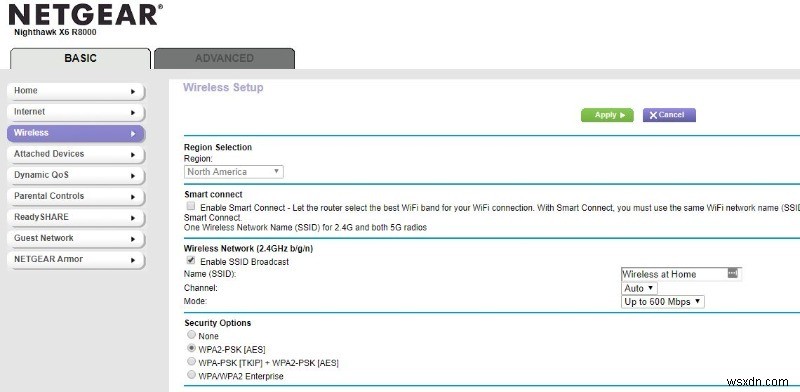Viewport: 800px width, 392px height.
Task: Switch to the ADVANCED tab
Action: [224, 58]
